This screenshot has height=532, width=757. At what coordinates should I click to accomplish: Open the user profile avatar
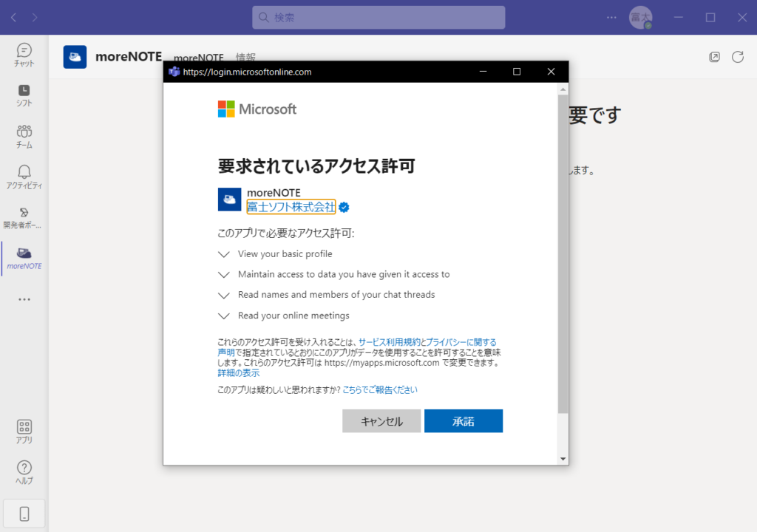641,18
